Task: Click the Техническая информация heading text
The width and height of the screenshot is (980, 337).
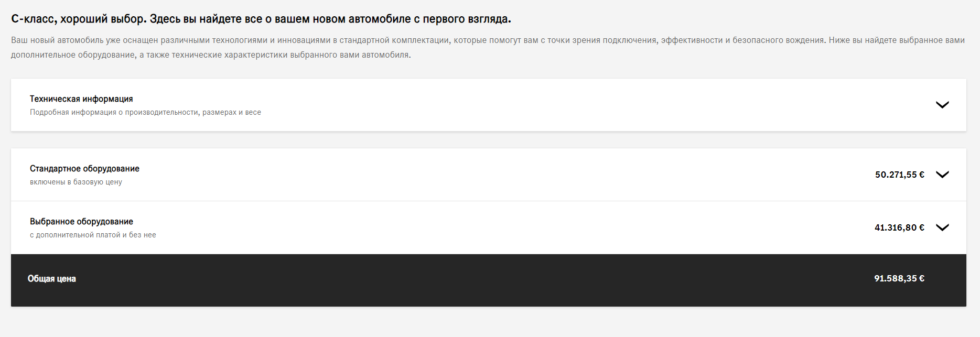Action: [81, 99]
